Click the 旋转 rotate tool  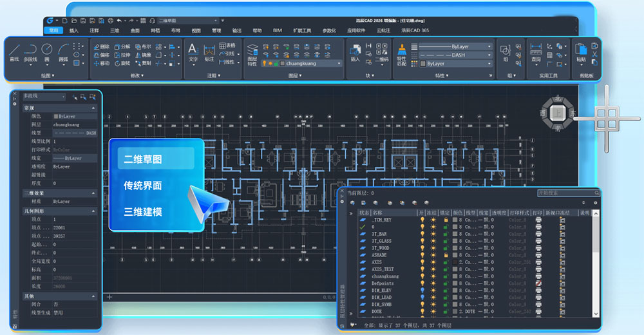[122, 63]
